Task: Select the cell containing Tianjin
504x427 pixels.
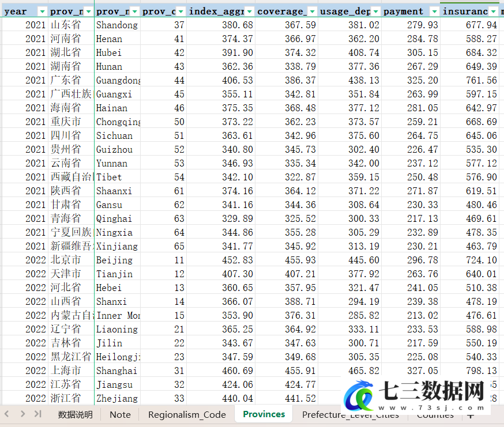Action: tap(117, 273)
